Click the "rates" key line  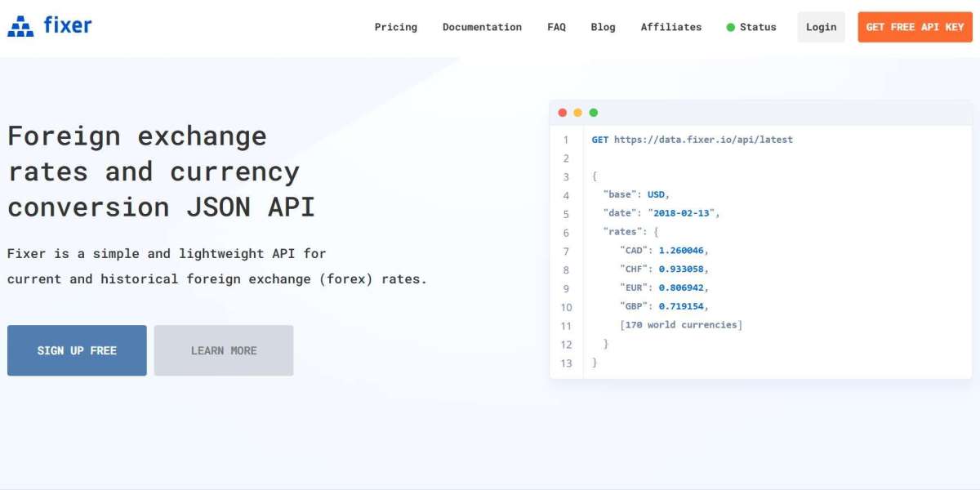pos(631,233)
